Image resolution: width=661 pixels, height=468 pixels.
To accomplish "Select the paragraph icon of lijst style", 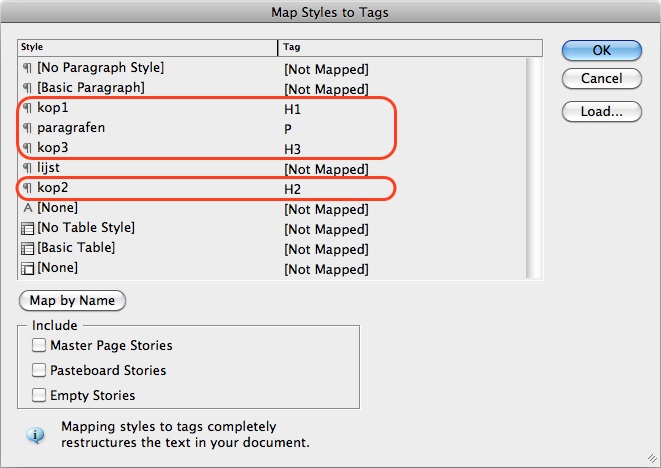I will point(27,168).
